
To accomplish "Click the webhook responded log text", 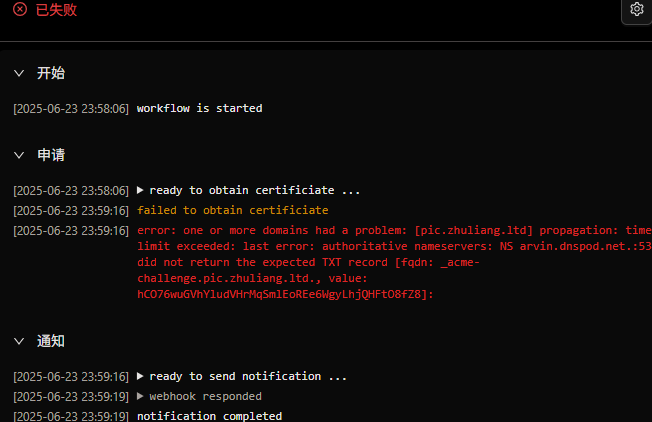I will [205, 396].
